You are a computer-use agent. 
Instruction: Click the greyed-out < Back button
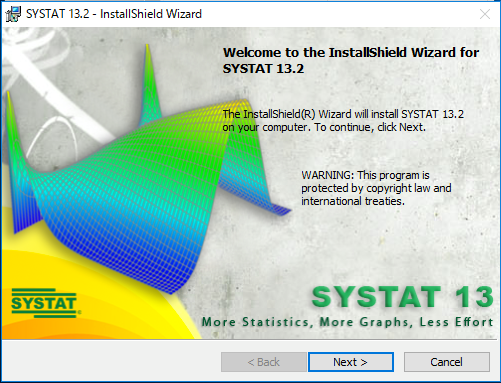[x=263, y=362]
